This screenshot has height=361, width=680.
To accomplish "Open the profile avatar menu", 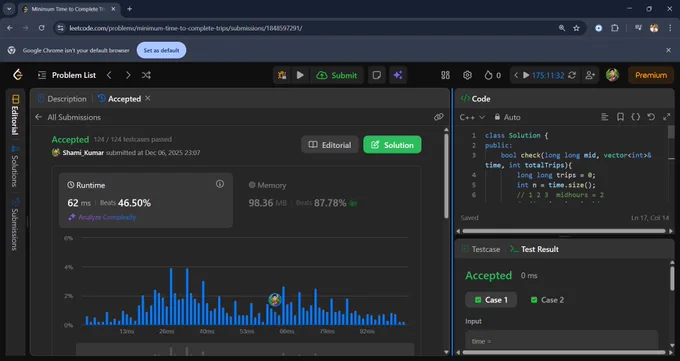I will click(612, 75).
